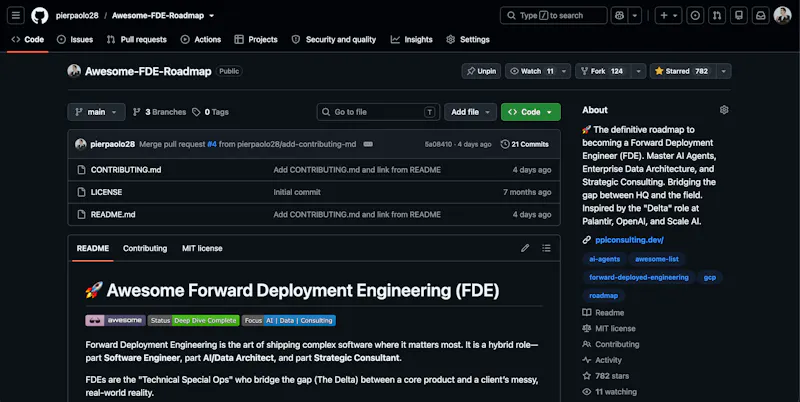Open the green Code dropdown
800x402 pixels.
pos(531,112)
